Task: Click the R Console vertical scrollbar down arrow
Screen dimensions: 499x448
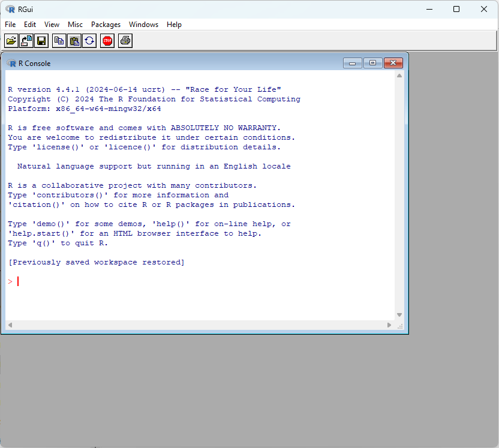Action: tap(399, 315)
